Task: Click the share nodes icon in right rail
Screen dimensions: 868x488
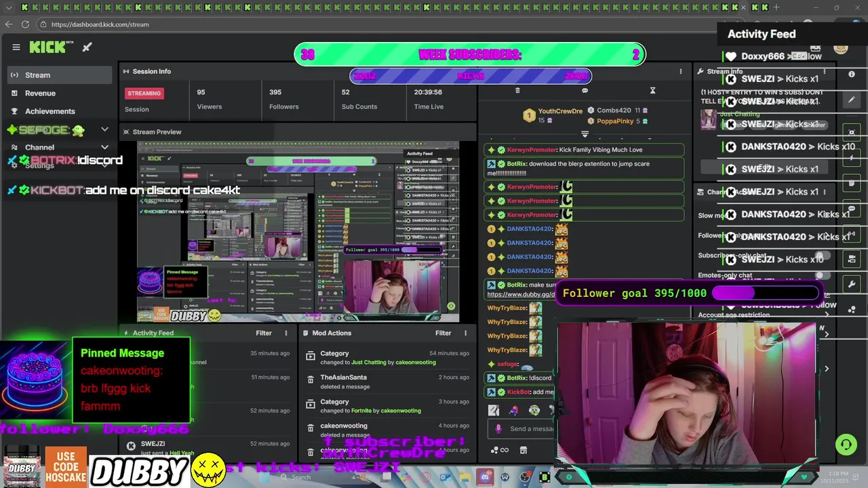Action: [852, 309]
